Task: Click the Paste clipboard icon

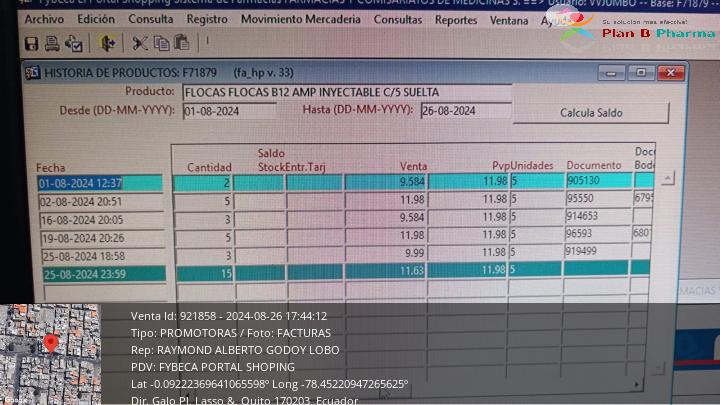Action: [x=182, y=43]
